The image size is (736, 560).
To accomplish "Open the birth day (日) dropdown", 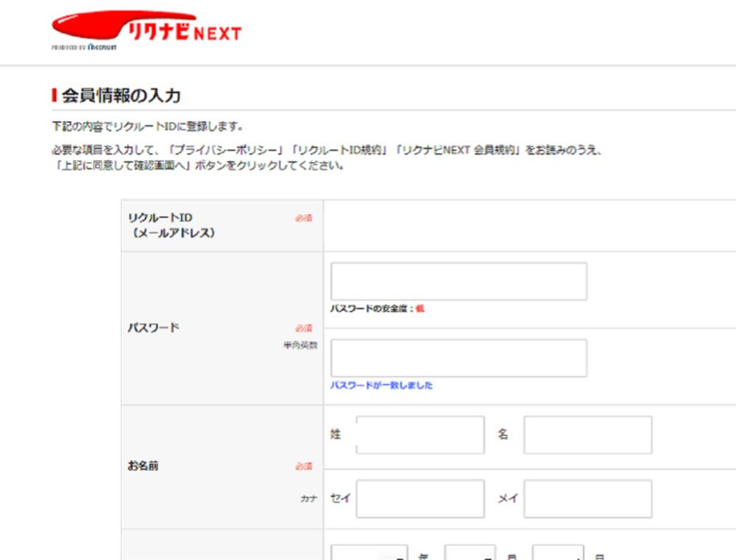I will pos(558,553).
